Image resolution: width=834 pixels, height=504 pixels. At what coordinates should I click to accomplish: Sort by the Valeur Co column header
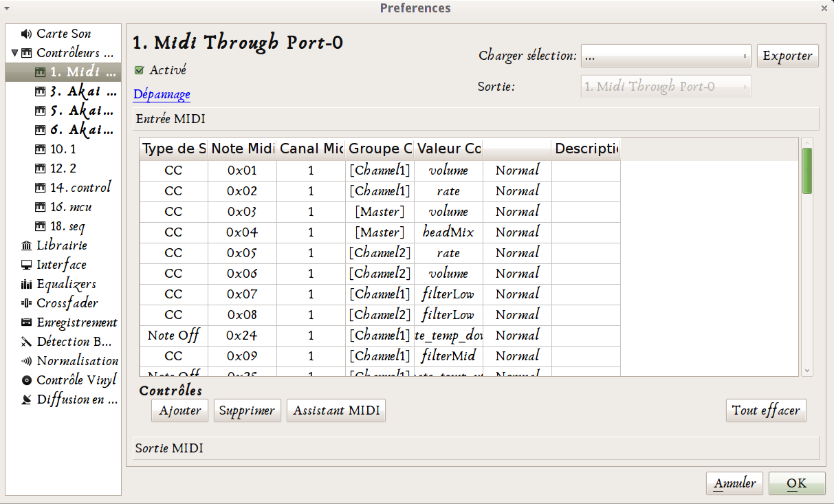pyautogui.click(x=448, y=149)
